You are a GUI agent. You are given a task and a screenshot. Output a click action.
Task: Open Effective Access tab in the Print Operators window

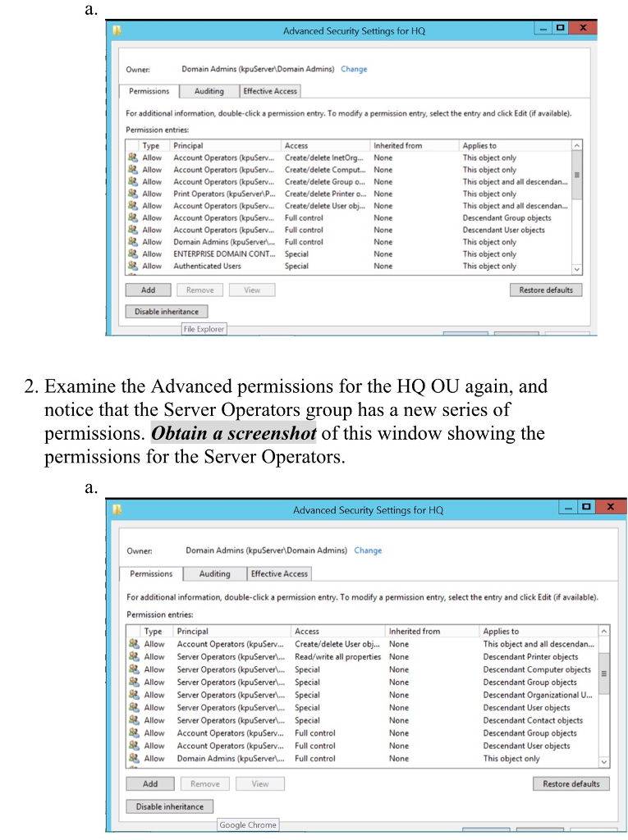point(270,91)
